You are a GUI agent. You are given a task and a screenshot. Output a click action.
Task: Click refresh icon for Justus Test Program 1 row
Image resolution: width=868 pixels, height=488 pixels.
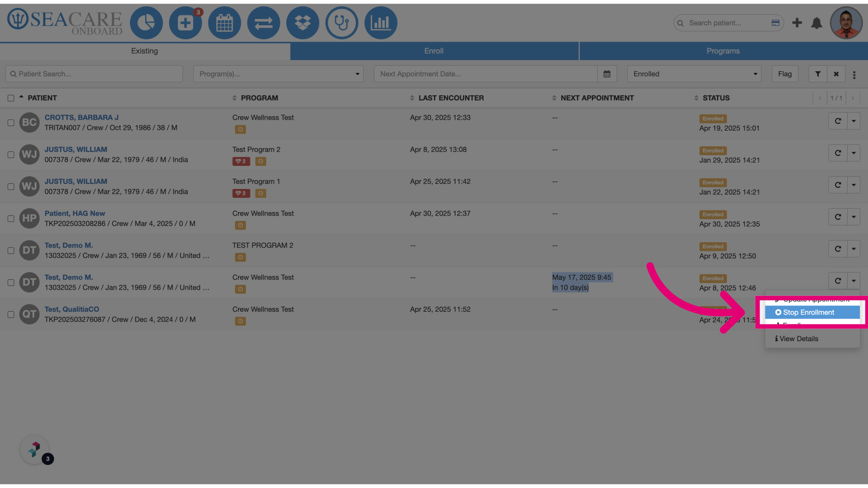(x=838, y=185)
